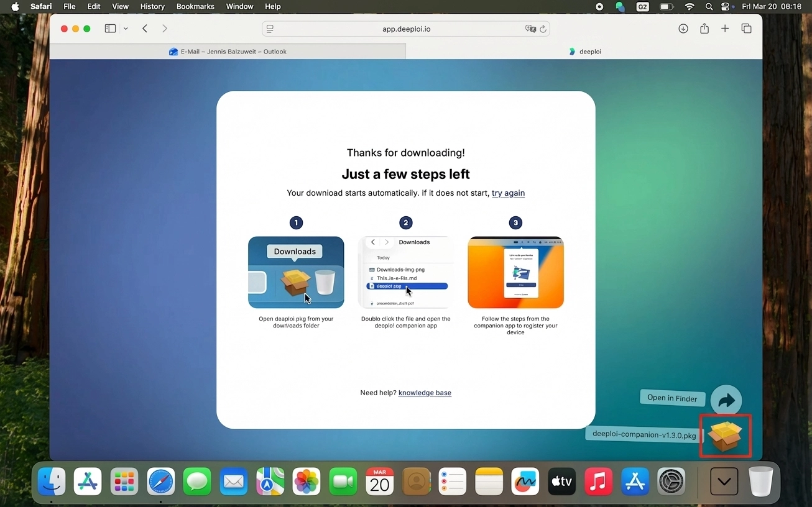Expand the Downloads stack chevron in Dock
The image size is (812, 507).
click(724, 482)
